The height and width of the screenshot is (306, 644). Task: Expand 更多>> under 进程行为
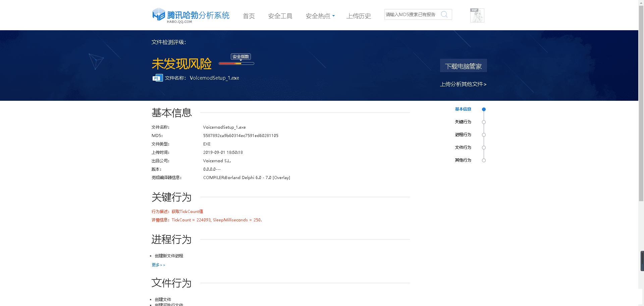click(158, 265)
